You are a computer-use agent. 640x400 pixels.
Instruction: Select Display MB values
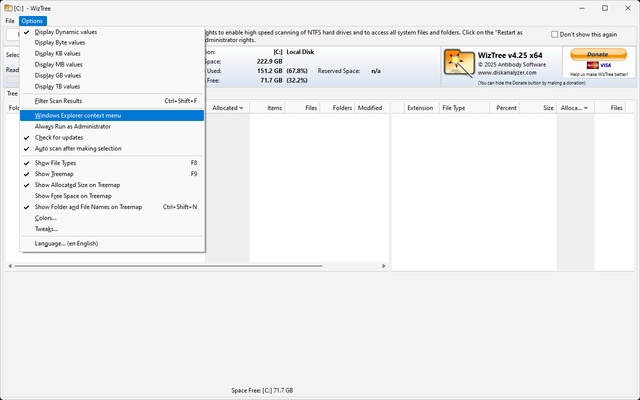(x=112, y=64)
